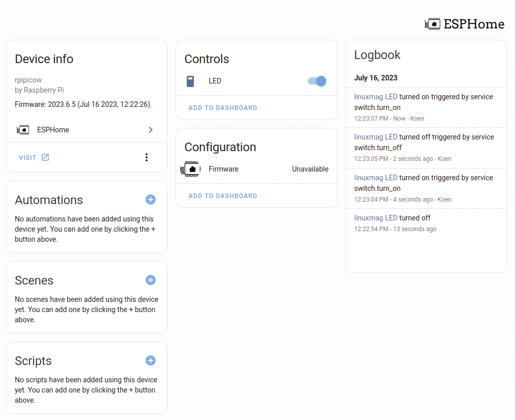Click the Logbook heading
515x420 pixels.
pyautogui.click(x=377, y=55)
